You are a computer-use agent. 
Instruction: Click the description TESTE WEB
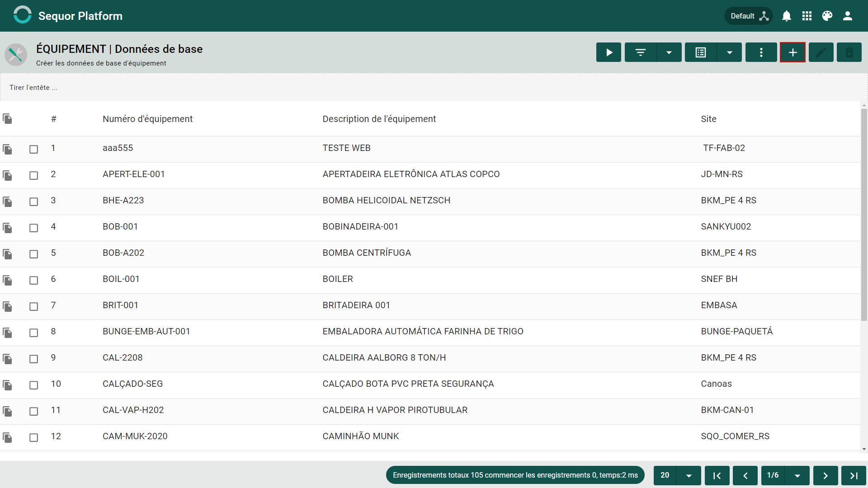[x=346, y=148]
